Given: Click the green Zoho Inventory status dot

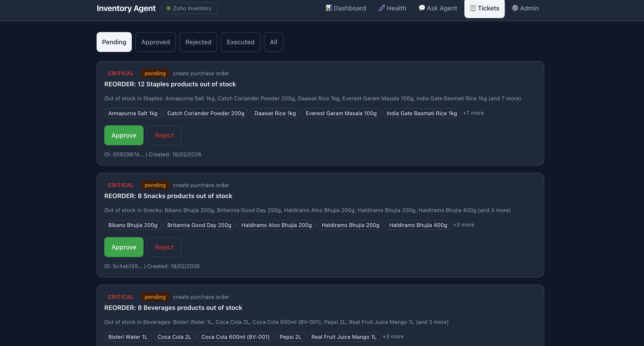Looking at the screenshot, I should click(x=169, y=8).
